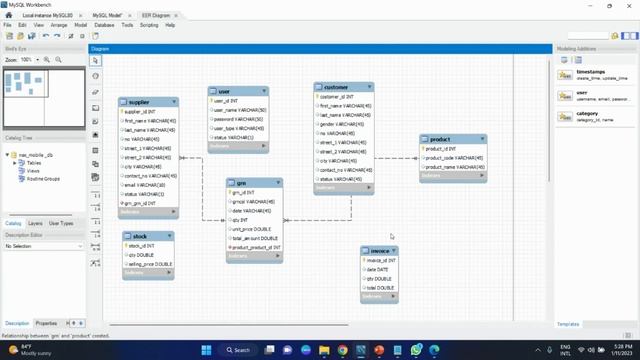Click the redo arrow in toolbar
This screenshot has height=360, width=640.
(57, 36)
